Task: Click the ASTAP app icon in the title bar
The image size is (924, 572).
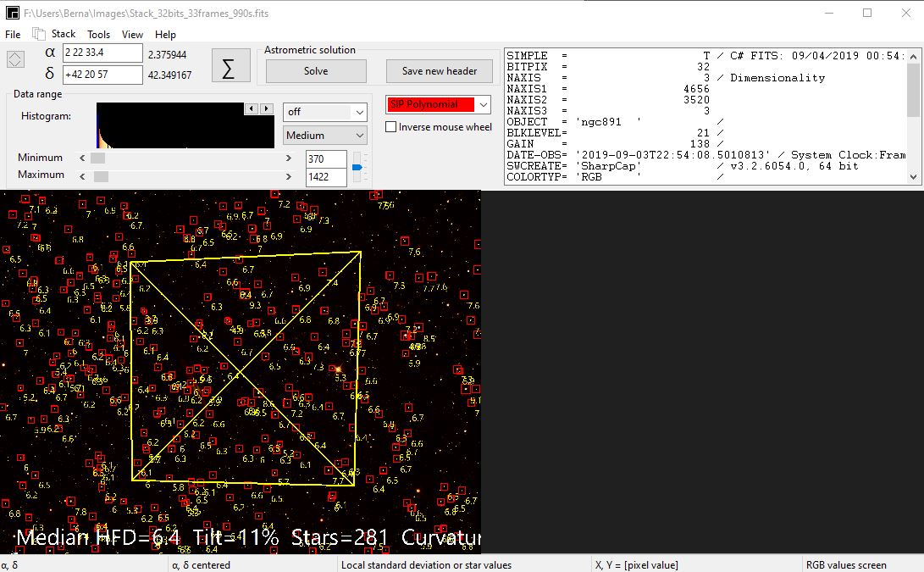Action: pyautogui.click(x=12, y=13)
